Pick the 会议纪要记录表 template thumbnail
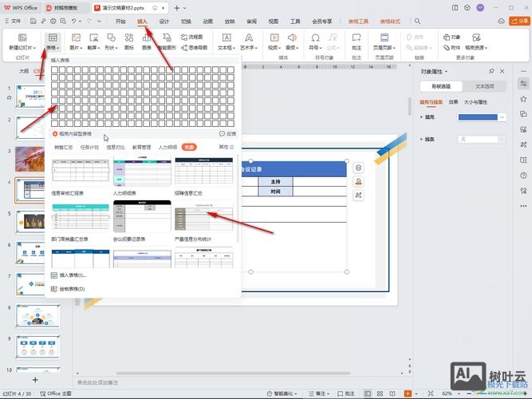532x399 pixels. tap(142, 215)
